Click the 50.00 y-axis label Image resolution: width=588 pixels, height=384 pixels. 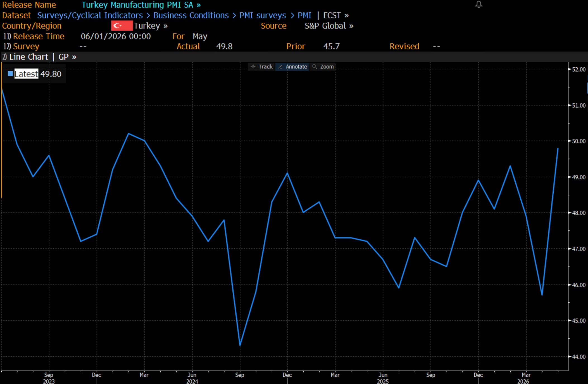point(579,141)
